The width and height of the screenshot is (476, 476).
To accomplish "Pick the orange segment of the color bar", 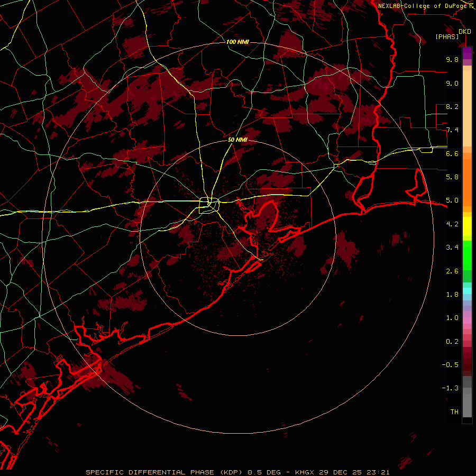I will click(x=467, y=182).
